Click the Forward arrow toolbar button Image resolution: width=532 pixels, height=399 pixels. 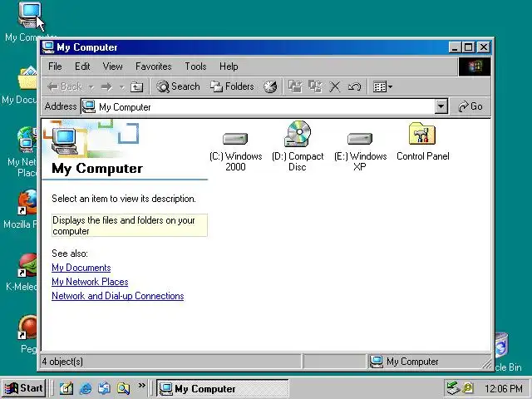[107, 86]
